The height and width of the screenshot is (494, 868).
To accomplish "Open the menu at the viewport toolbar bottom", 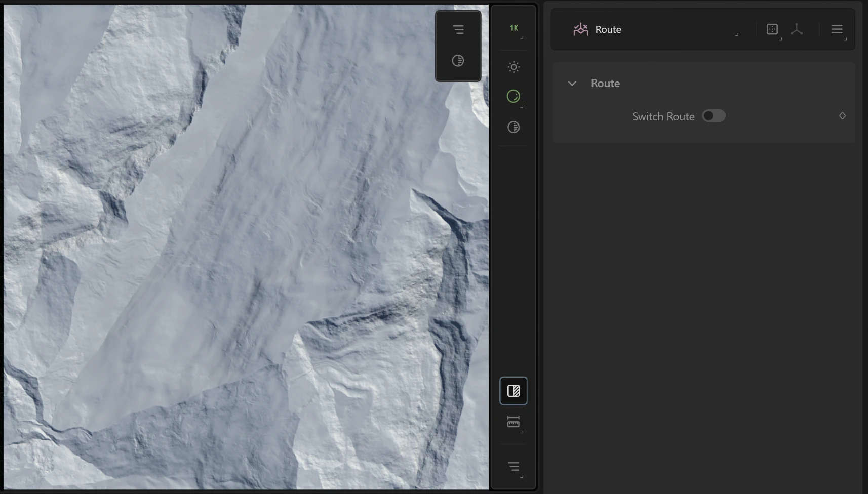I will coord(514,466).
